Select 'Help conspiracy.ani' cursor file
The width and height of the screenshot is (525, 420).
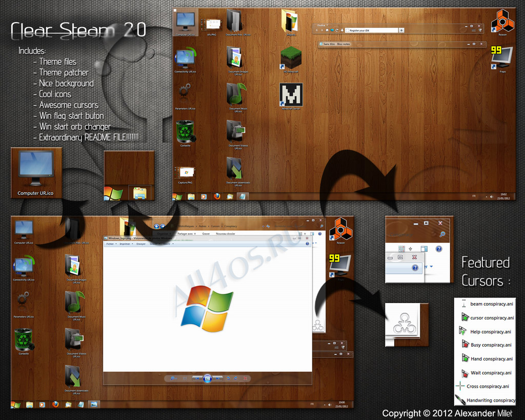485,332
